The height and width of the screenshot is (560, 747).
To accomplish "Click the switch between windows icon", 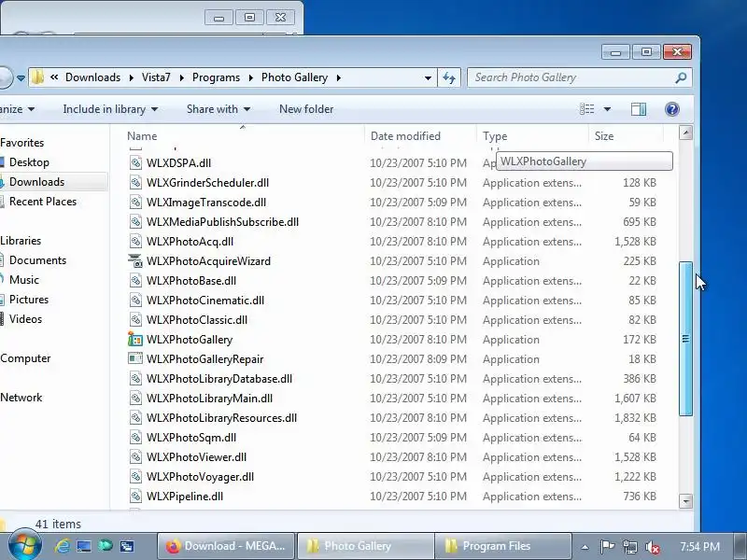I will pyautogui.click(x=127, y=546).
